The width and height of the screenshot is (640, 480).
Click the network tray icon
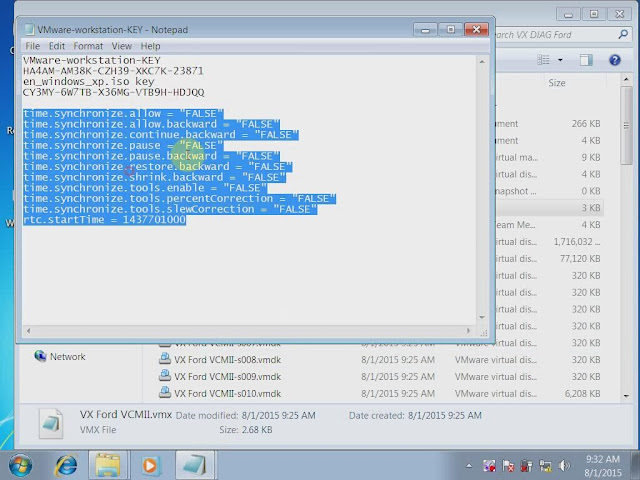coord(545,466)
